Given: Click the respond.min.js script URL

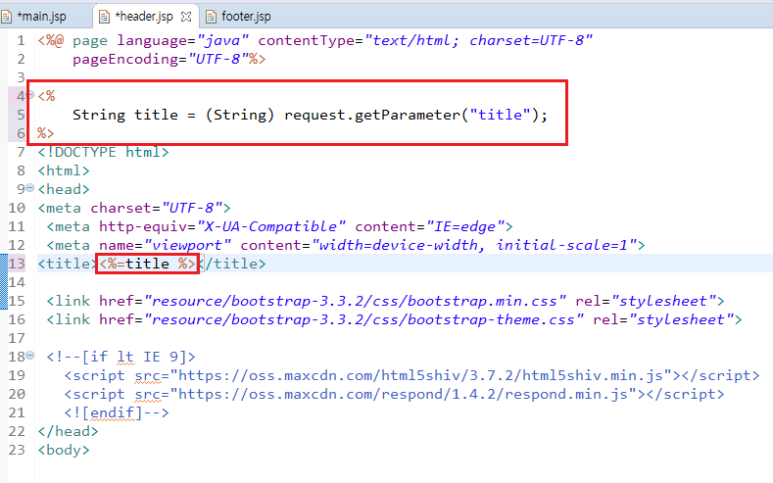Looking at the screenshot, I should 403,394.
